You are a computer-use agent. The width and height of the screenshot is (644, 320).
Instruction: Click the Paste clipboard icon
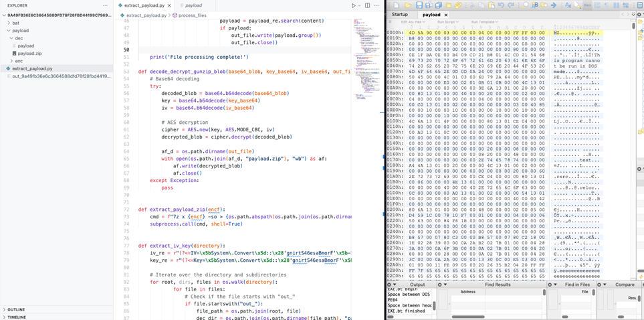coord(491,5)
